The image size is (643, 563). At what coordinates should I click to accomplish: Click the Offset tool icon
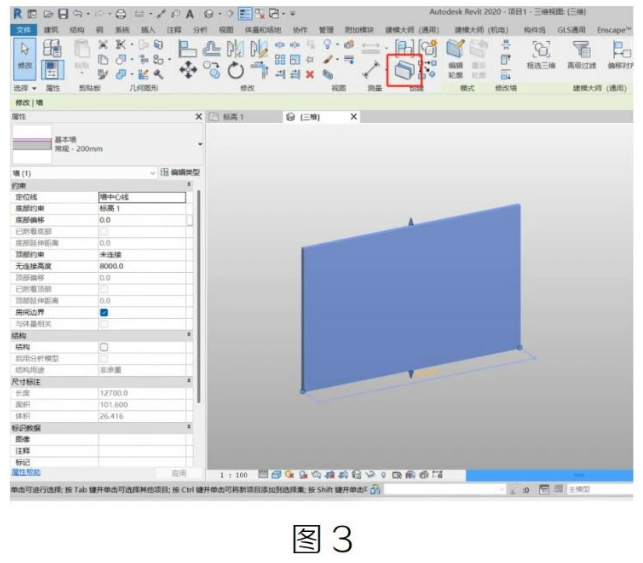pyautogui.click(x=212, y=49)
